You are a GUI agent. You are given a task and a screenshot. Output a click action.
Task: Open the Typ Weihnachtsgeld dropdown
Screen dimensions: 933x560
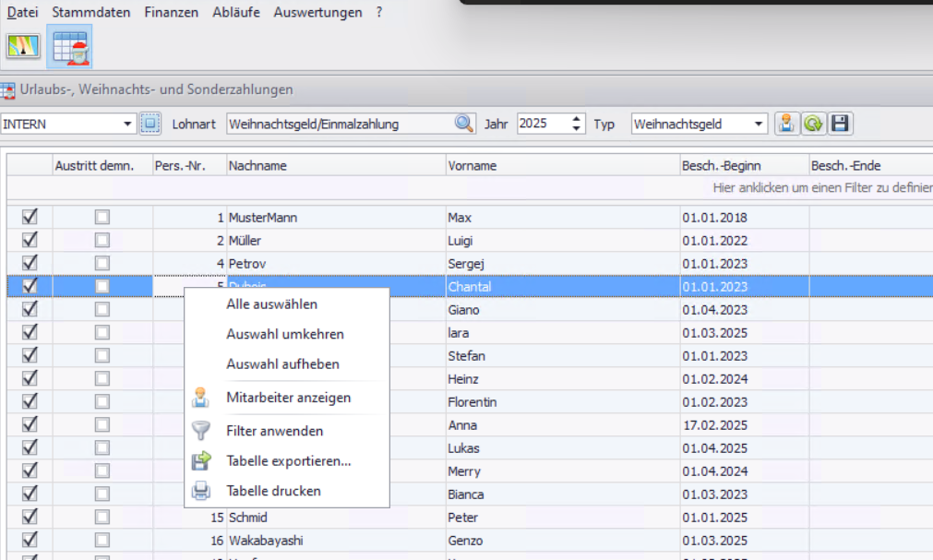758,124
